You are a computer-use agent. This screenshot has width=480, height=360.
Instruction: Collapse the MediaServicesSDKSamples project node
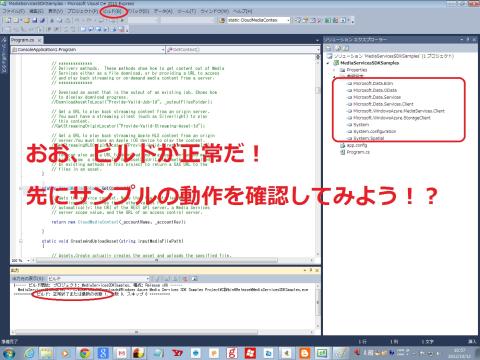point(328,63)
